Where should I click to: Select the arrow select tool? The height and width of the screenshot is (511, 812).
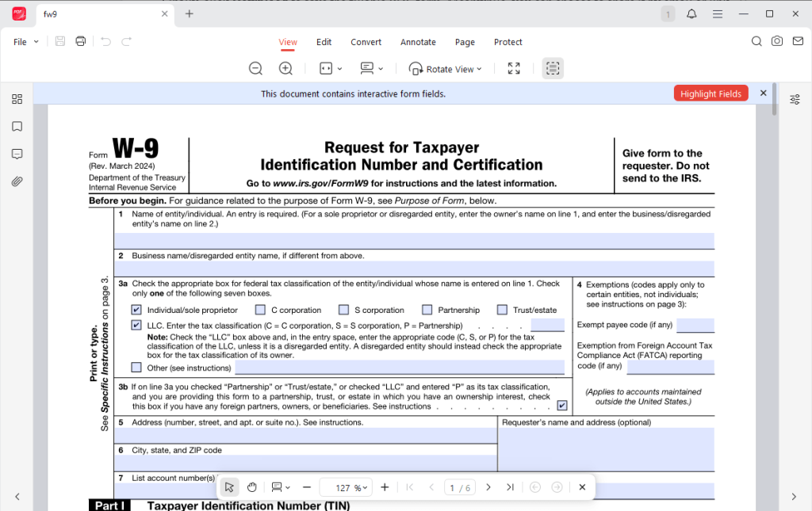click(229, 487)
